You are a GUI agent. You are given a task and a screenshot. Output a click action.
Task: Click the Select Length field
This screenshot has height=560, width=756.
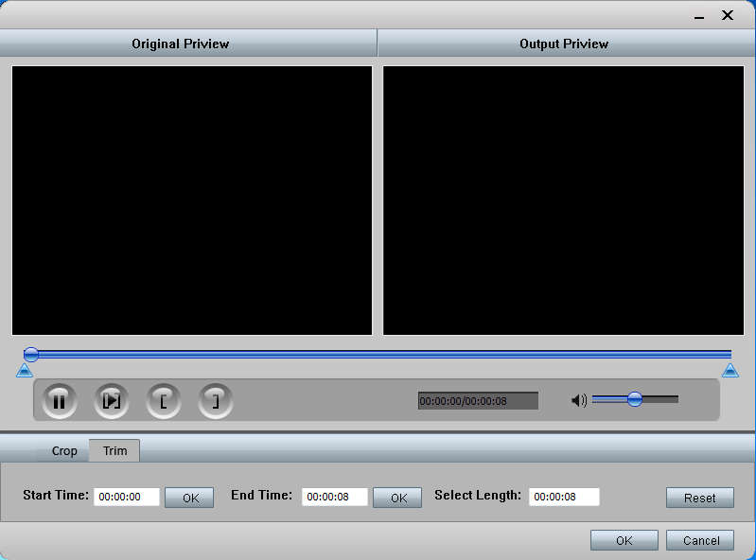pyautogui.click(x=564, y=497)
